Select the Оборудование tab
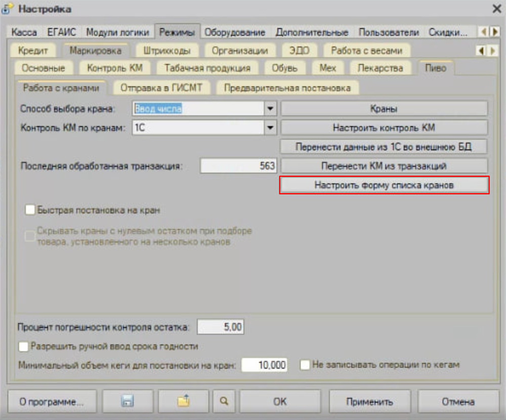This screenshot has height=420, width=506. tap(235, 32)
